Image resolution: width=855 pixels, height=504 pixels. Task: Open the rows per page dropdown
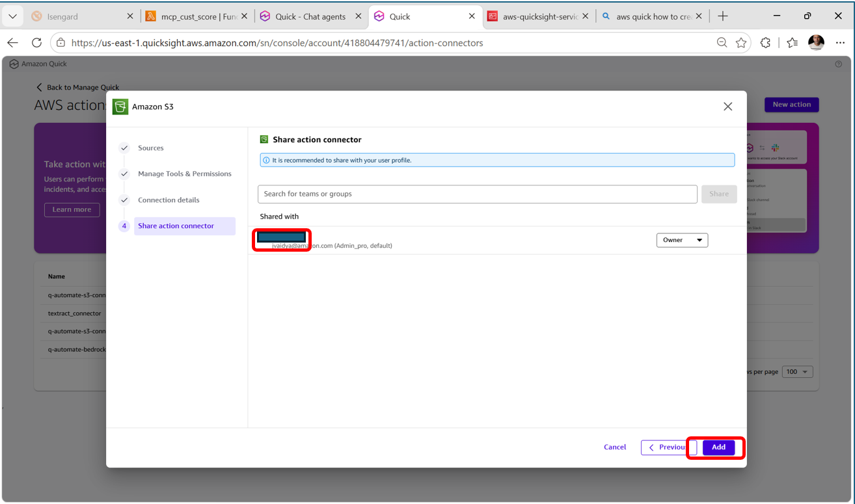tap(798, 372)
